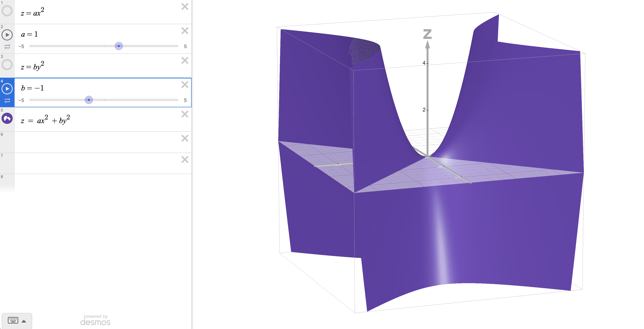This screenshot has height=329, width=644.
Task: Play animation for slider a
Action: 7,35
